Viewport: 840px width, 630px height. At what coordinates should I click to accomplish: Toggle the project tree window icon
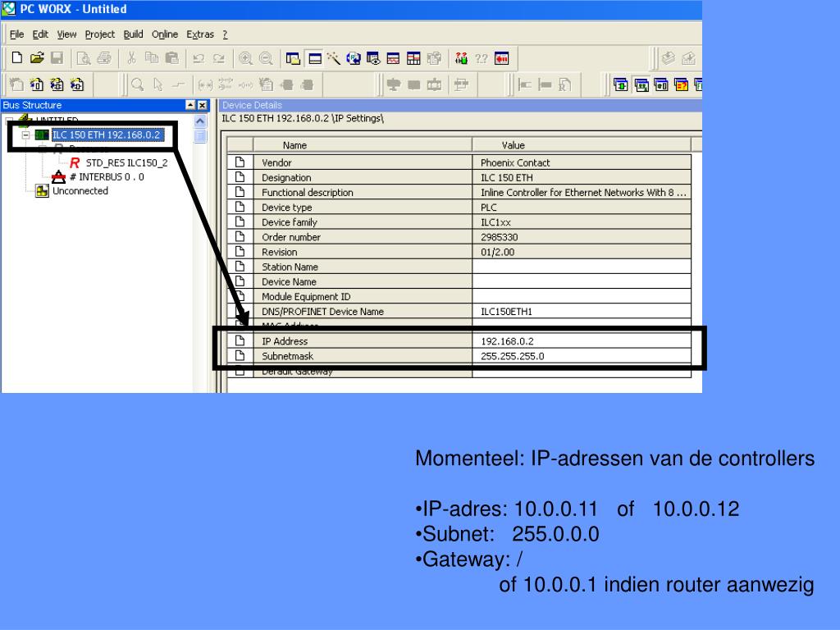click(x=293, y=58)
